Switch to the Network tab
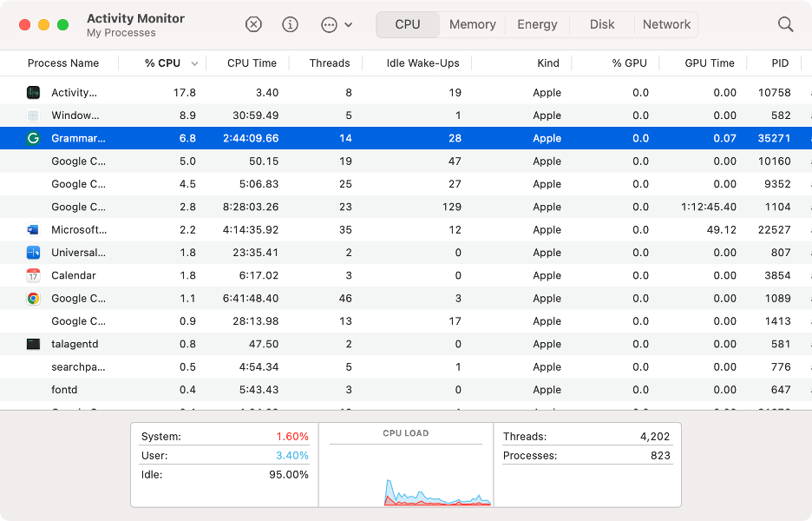Image resolution: width=812 pixels, height=521 pixels. (x=666, y=24)
